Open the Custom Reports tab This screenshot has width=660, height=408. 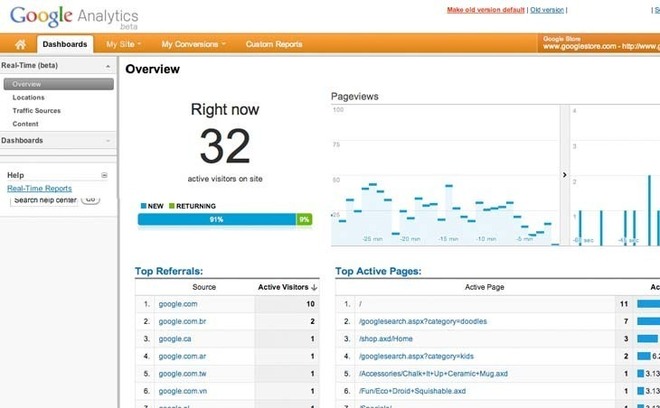pos(274,44)
